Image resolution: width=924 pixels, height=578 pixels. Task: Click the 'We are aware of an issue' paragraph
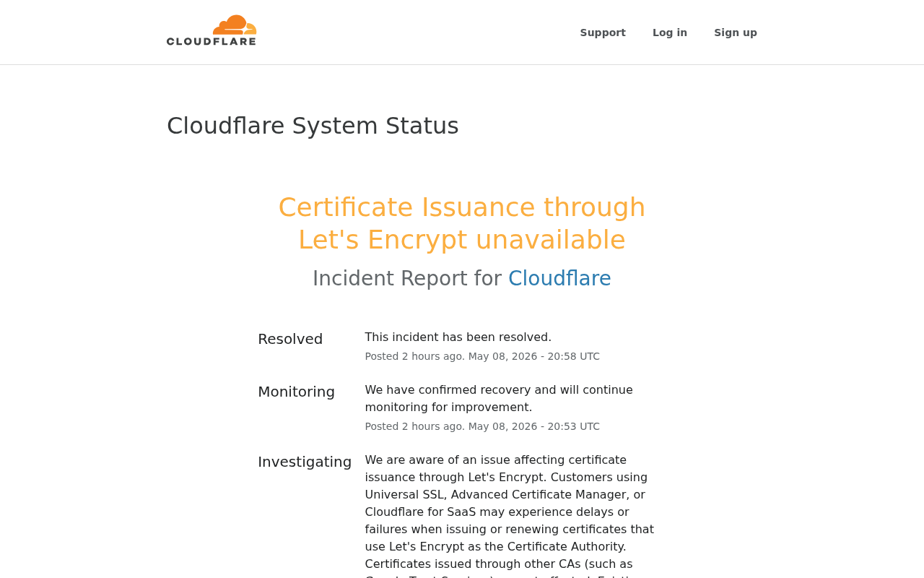[x=510, y=515]
